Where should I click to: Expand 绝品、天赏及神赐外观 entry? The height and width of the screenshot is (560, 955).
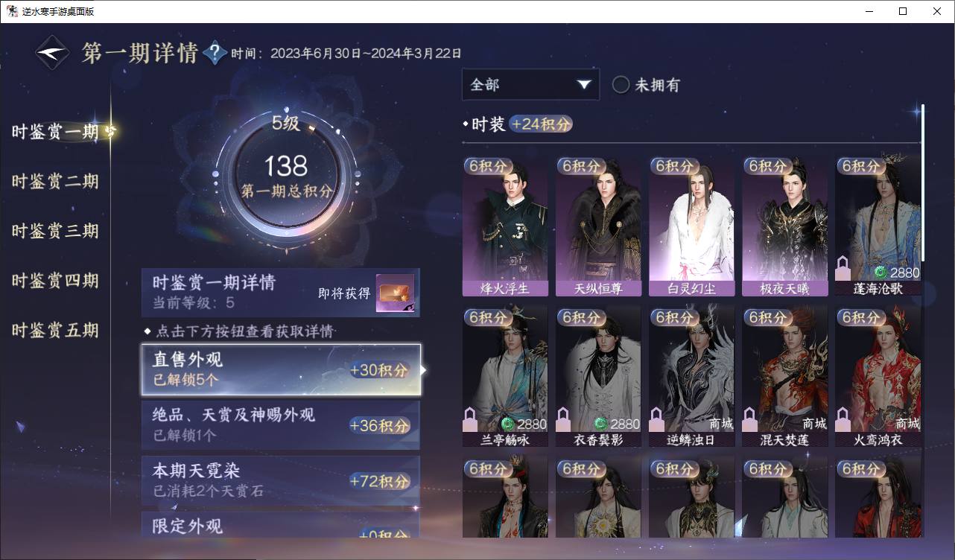click(x=281, y=425)
